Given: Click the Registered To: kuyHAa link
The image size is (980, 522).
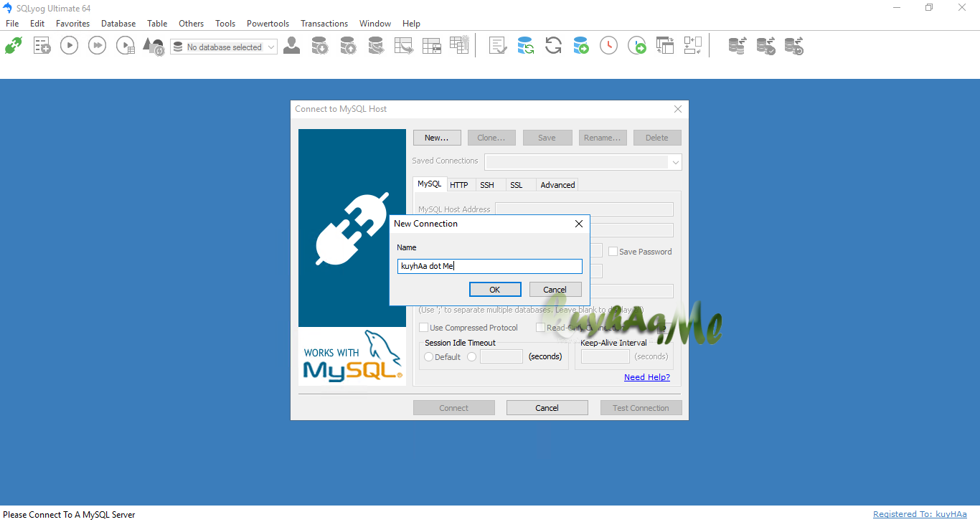Looking at the screenshot, I should point(920,514).
